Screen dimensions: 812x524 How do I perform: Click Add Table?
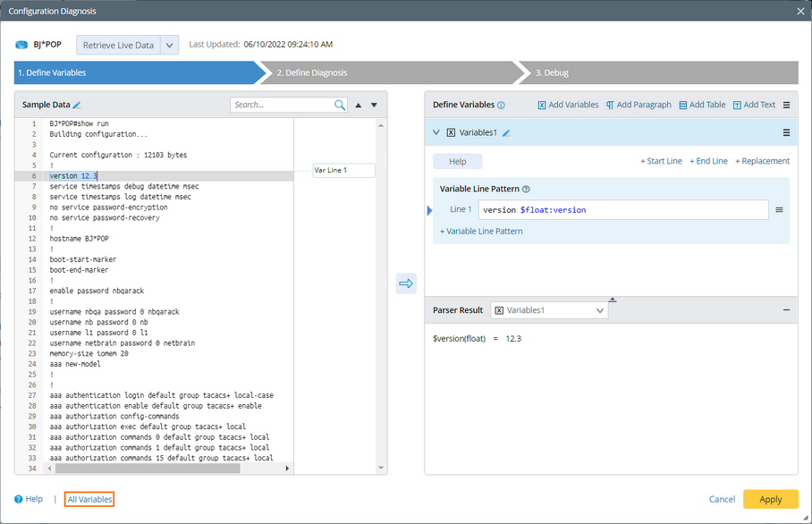pos(702,105)
